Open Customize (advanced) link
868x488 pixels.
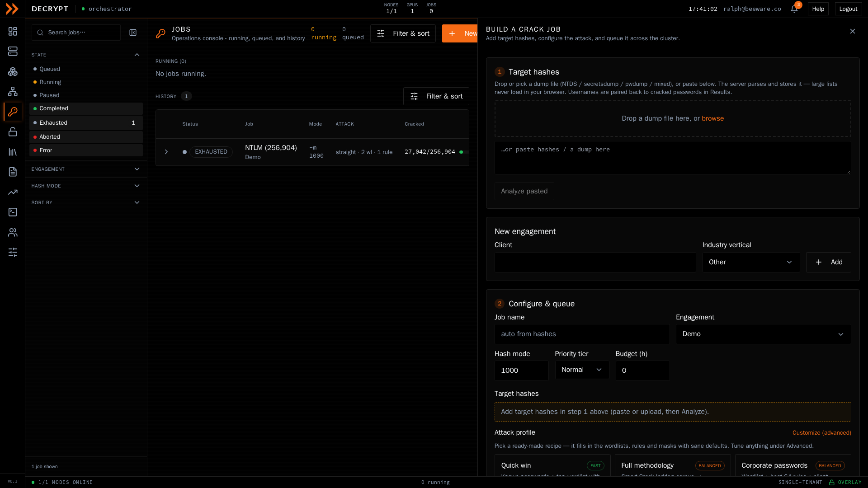[x=821, y=433]
